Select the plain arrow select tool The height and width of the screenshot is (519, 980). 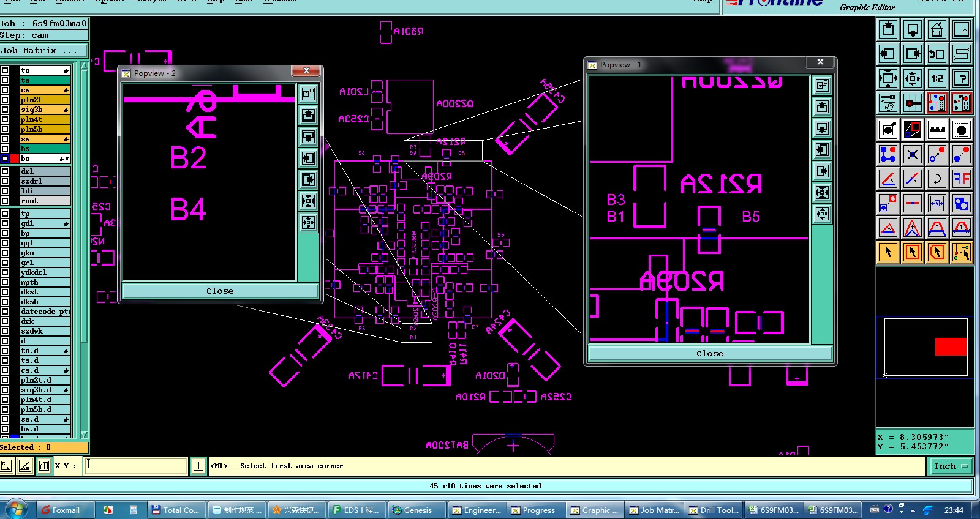[x=888, y=252]
